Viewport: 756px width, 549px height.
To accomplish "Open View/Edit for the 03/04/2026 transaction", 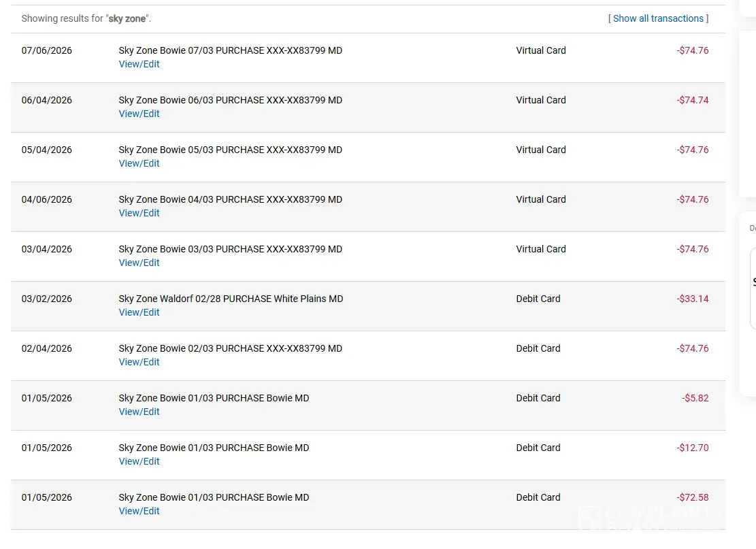I will pyautogui.click(x=139, y=263).
